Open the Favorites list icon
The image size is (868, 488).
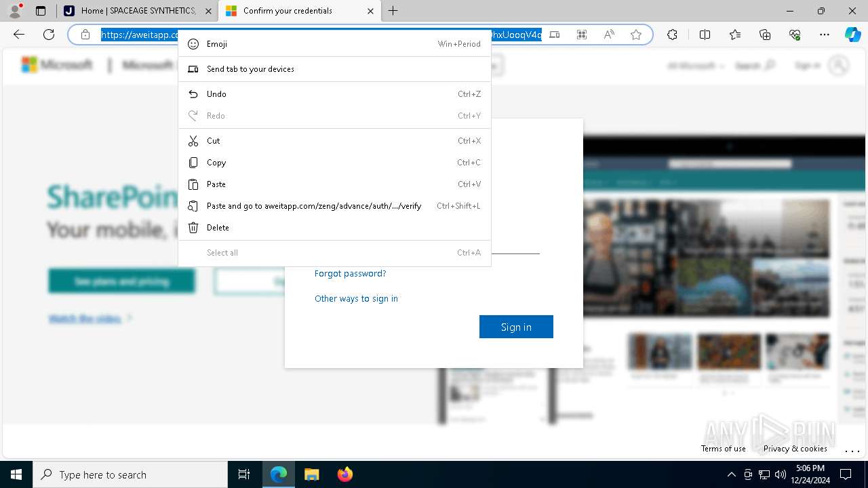pyautogui.click(x=735, y=35)
